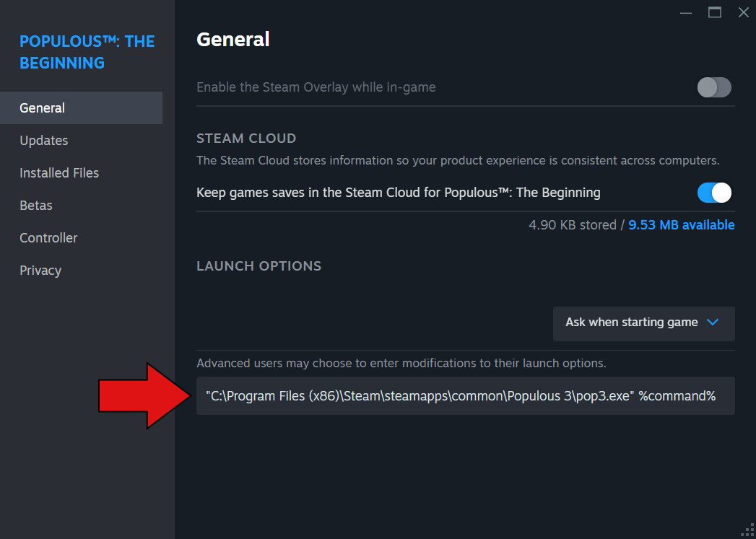Click into the launch options text field
The width and height of the screenshot is (756, 539).
click(465, 396)
